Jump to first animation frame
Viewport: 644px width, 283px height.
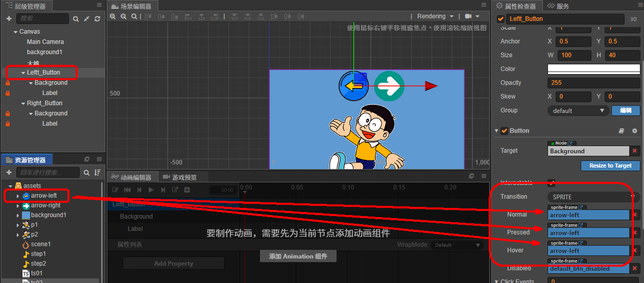127,190
